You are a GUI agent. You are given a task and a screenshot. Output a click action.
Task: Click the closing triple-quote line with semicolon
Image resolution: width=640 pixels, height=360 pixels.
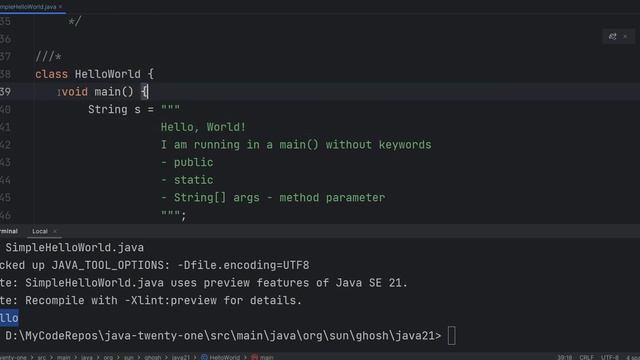[173, 215]
